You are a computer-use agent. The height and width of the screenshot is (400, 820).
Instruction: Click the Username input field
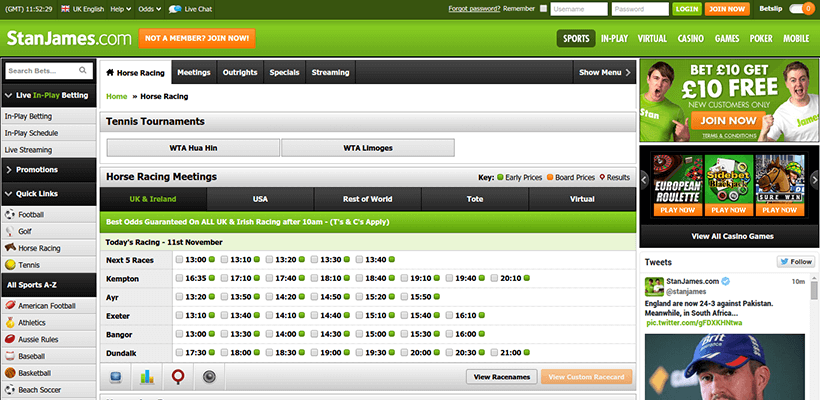[x=579, y=9]
